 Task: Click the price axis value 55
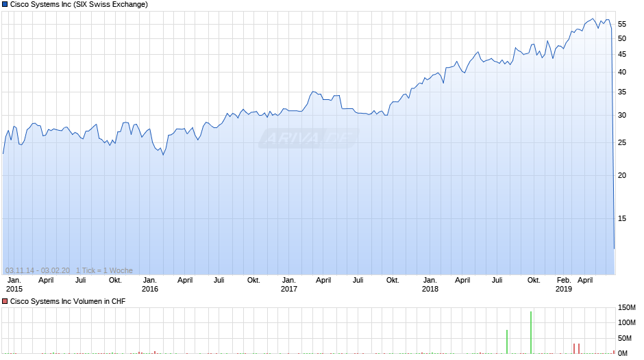pyautogui.click(x=622, y=24)
